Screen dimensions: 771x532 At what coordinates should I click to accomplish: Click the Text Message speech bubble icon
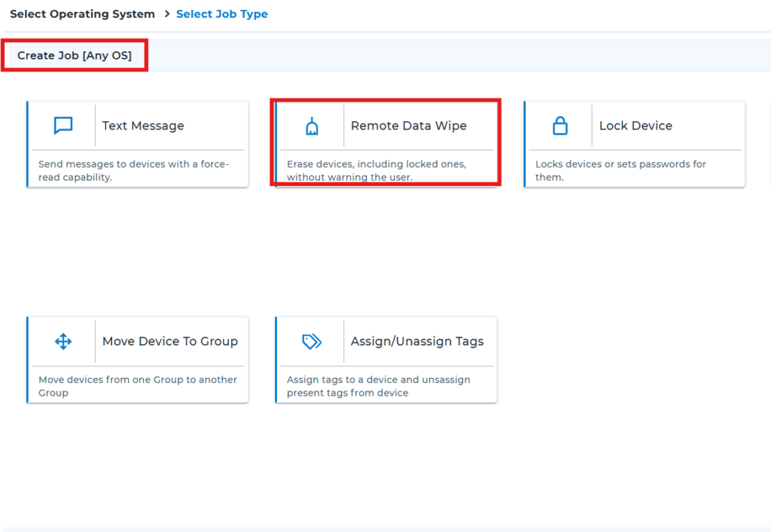click(63, 126)
